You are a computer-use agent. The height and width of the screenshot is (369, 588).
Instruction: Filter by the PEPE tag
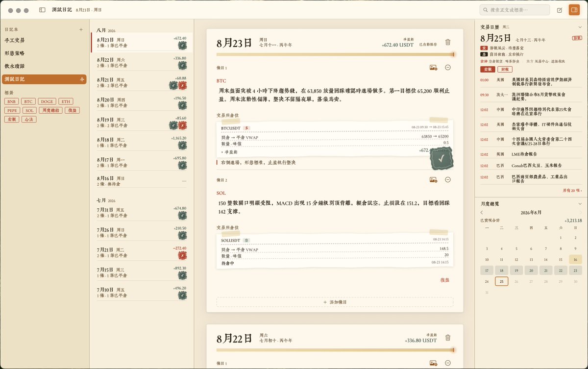click(x=13, y=110)
